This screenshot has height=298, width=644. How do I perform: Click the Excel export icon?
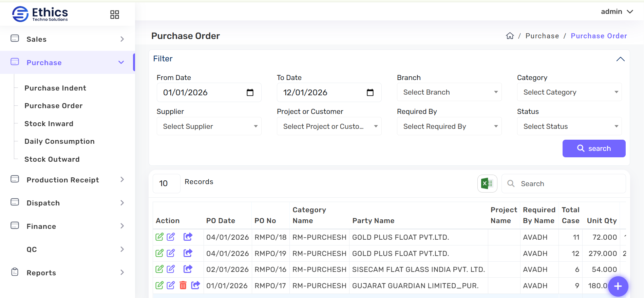(487, 183)
